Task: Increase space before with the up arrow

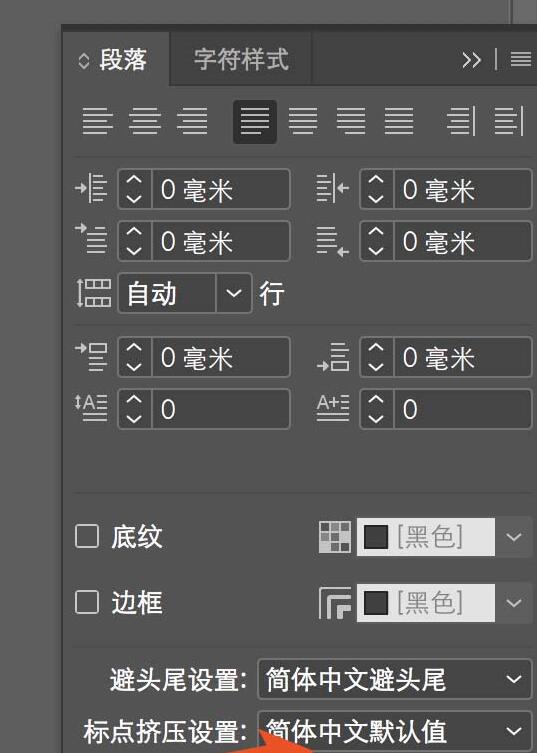Action: pos(134,348)
